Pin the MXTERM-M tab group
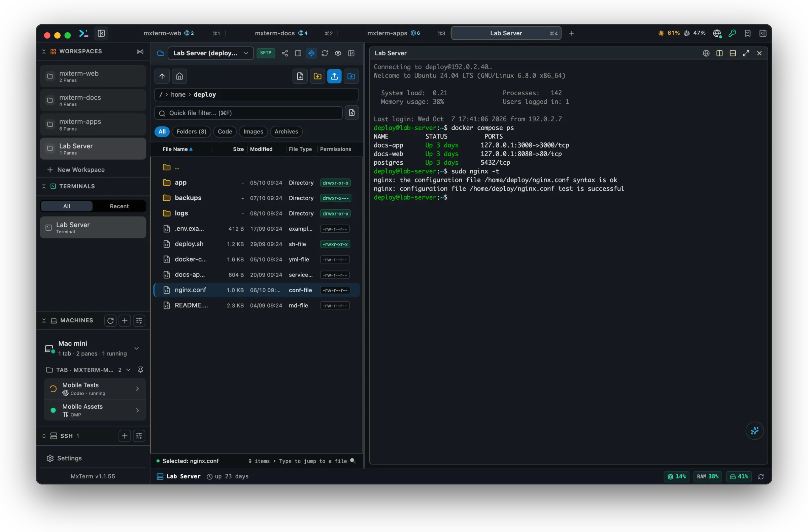 (140, 369)
